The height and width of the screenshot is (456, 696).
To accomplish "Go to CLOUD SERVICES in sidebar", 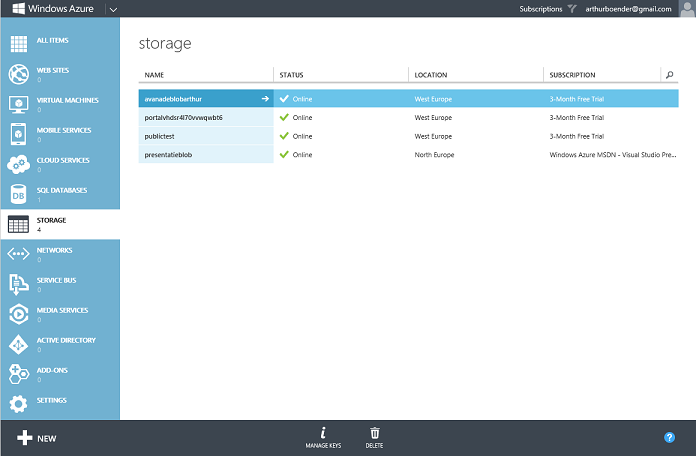I will click(x=63, y=160).
